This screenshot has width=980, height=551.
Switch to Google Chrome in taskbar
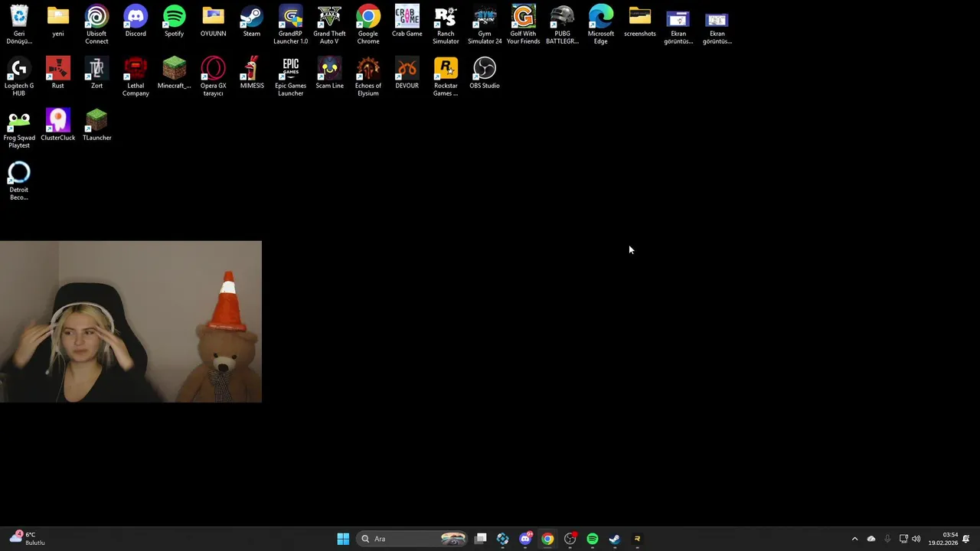point(547,539)
